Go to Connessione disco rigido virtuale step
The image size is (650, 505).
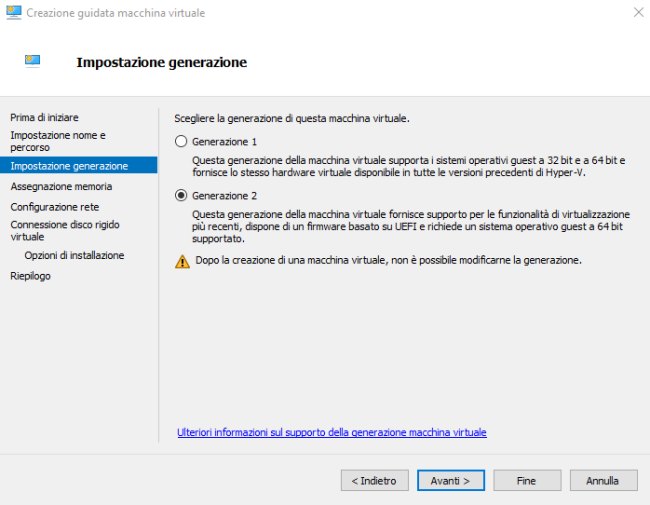pos(64,230)
